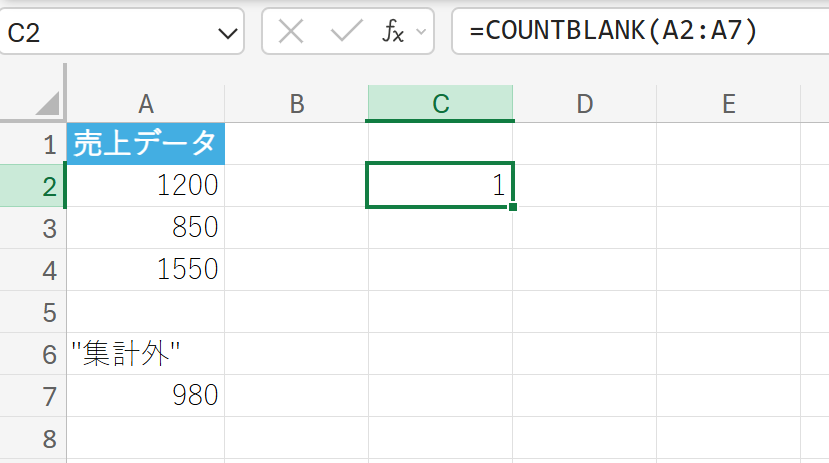Select column B header

pos(296,103)
